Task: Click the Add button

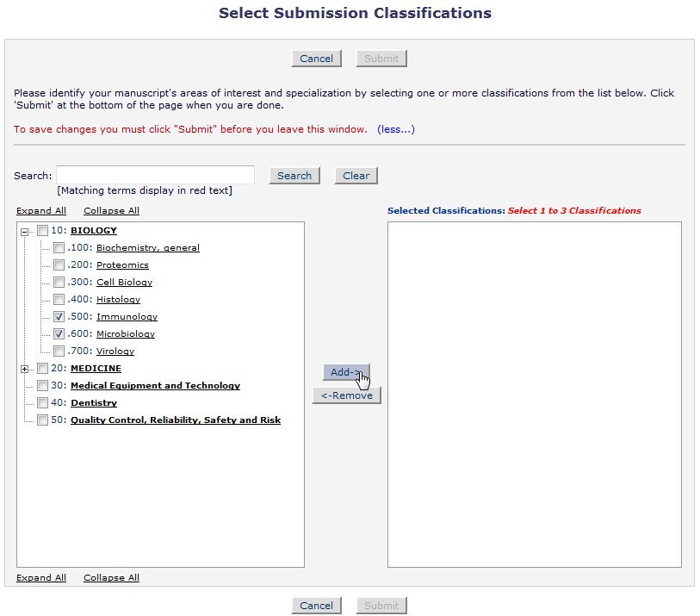Action: [x=346, y=372]
